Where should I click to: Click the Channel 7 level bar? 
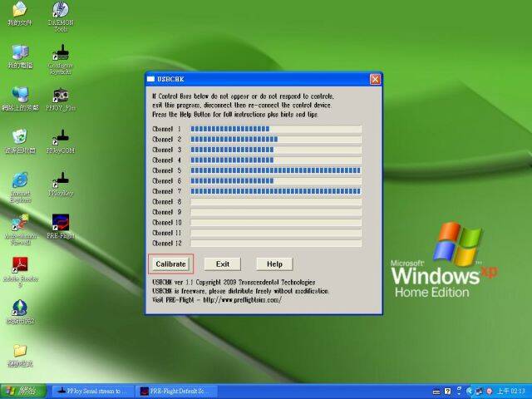coord(276,191)
